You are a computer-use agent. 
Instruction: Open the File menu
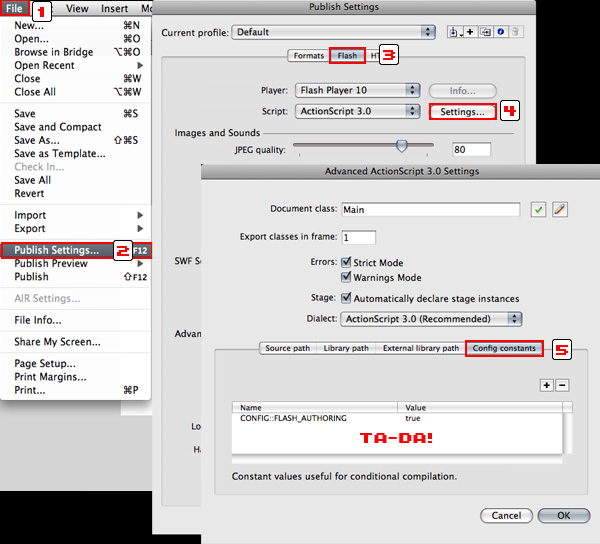click(x=15, y=8)
